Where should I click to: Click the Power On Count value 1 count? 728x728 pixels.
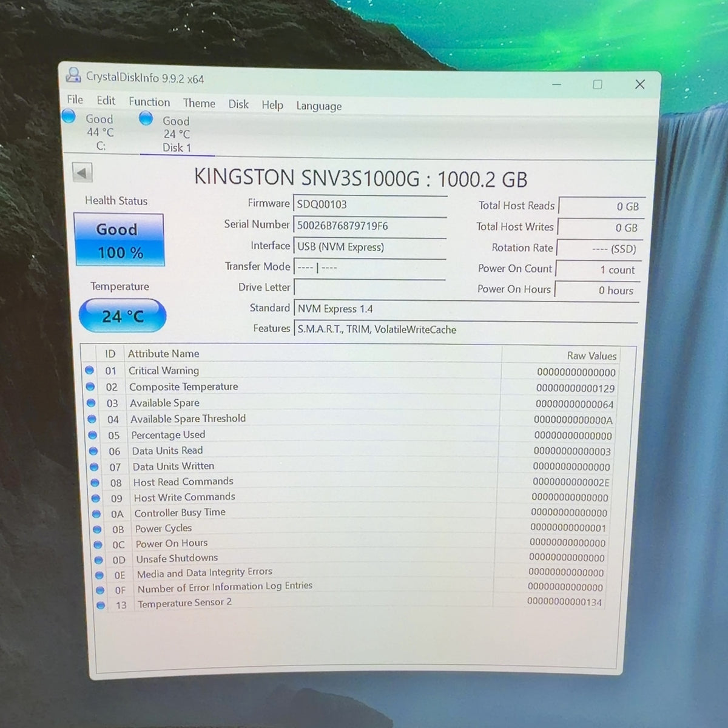tap(597, 270)
